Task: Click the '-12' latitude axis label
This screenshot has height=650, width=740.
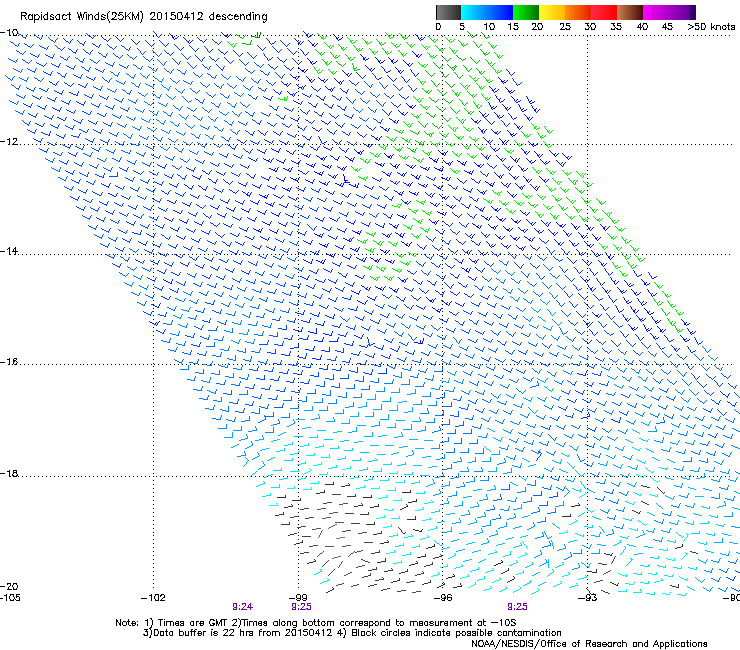Action: point(9,142)
